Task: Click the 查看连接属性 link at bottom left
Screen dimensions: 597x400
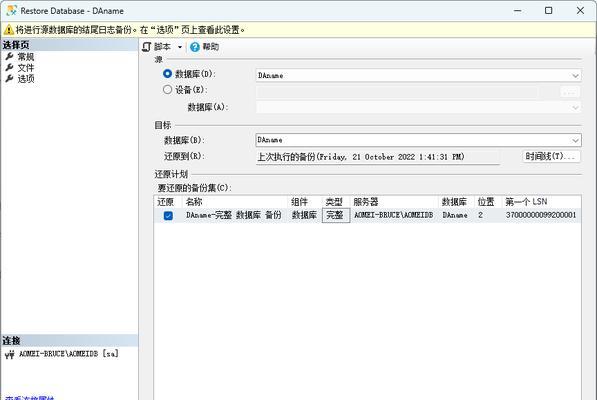Action: 30,398
